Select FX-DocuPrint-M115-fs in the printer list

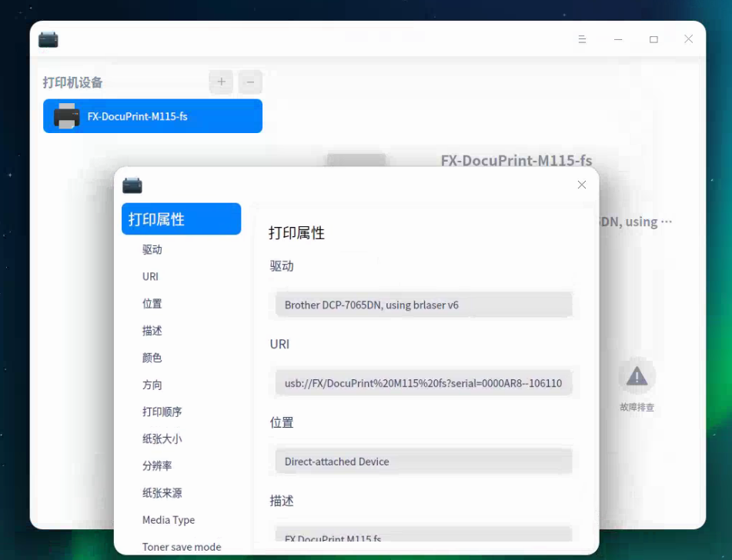(152, 116)
